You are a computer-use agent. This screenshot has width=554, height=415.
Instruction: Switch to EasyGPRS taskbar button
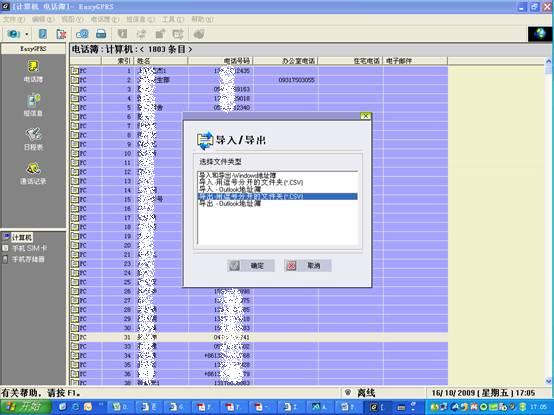[378, 407]
